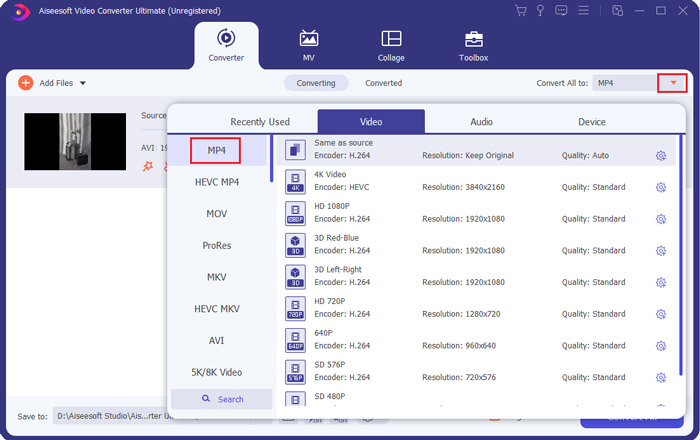The image size is (700, 440).
Task: Click the Search format box
Action: point(222,399)
